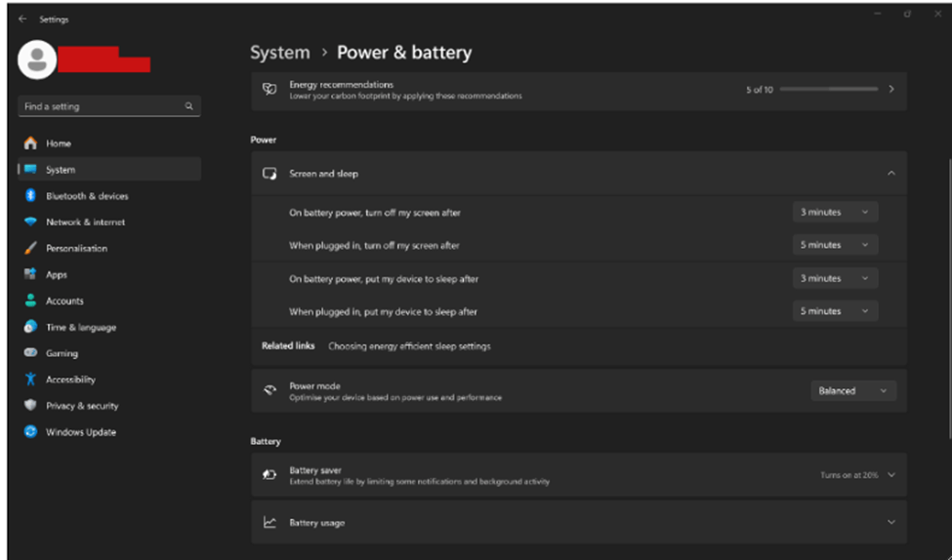Navigate to Privacy & security

[x=109, y=405]
